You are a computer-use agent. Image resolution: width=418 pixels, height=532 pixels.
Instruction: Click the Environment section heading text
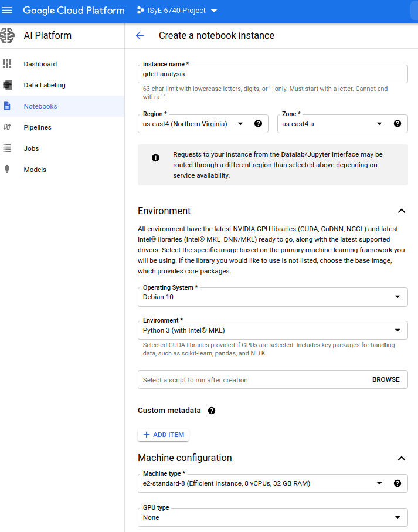pos(164,211)
